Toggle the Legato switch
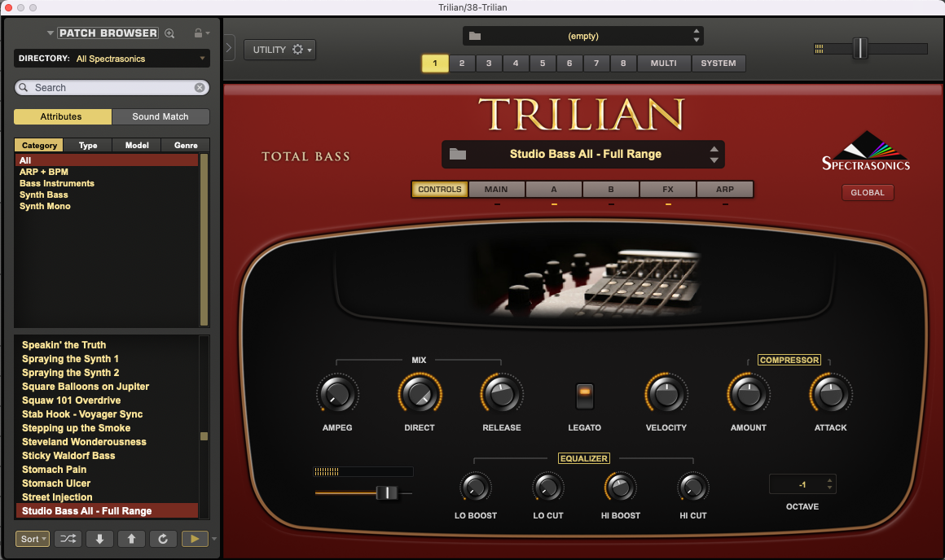 tap(585, 397)
